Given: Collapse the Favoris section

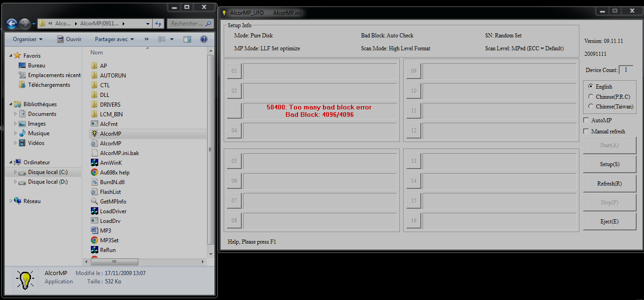Looking at the screenshot, I should (11, 55).
